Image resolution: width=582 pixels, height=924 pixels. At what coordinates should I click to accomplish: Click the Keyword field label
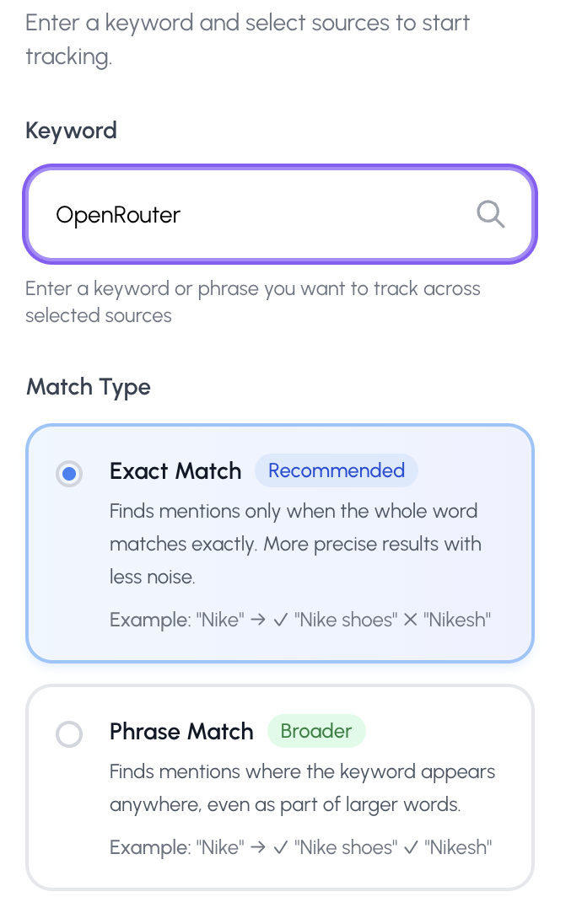coord(71,131)
